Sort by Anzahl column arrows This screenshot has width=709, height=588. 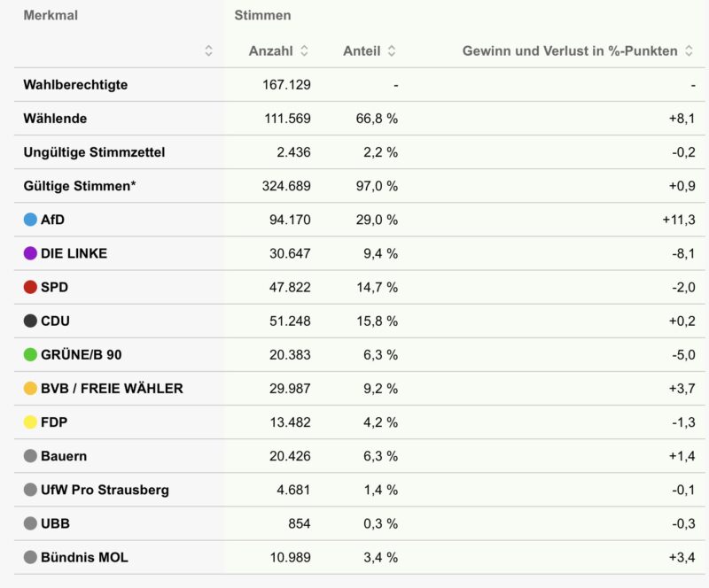[305, 51]
